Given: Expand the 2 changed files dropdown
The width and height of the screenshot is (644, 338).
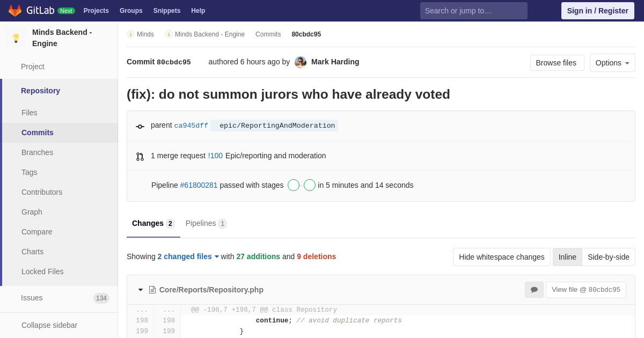Looking at the screenshot, I should [188, 256].
